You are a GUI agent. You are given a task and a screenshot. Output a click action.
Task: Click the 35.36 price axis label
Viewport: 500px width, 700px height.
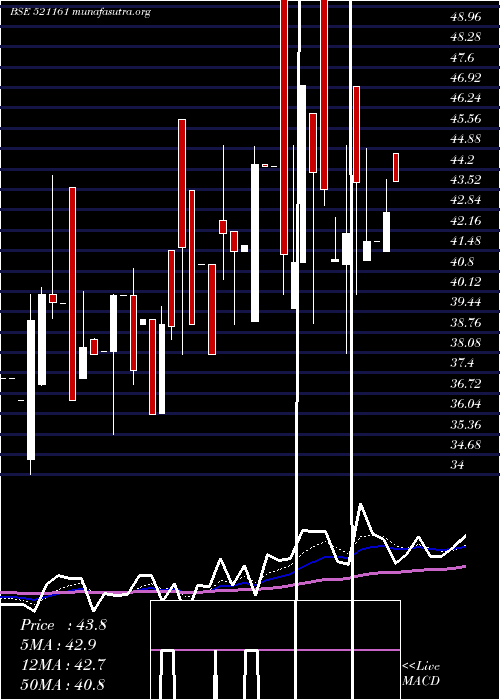[466, 425]
